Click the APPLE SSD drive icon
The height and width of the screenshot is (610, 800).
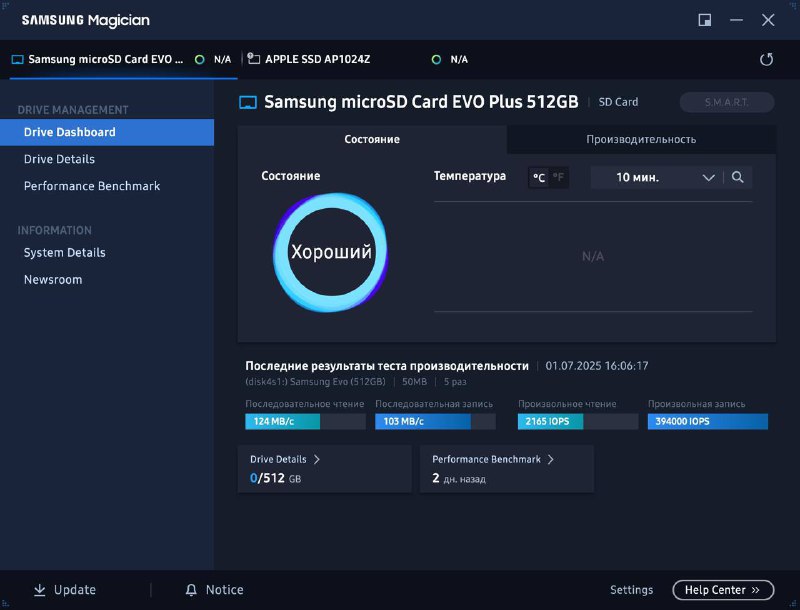pyautogui.click(x=254, y=59)
